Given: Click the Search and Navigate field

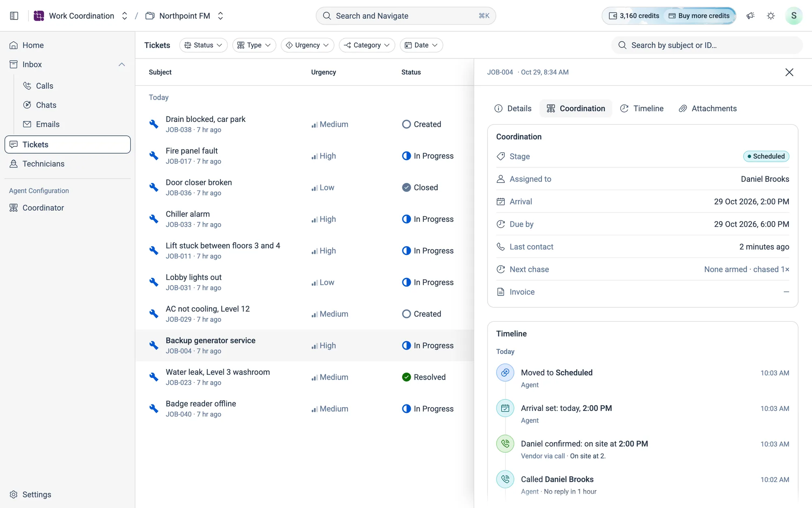Looking at the screenshot, I should coord(406,16).
